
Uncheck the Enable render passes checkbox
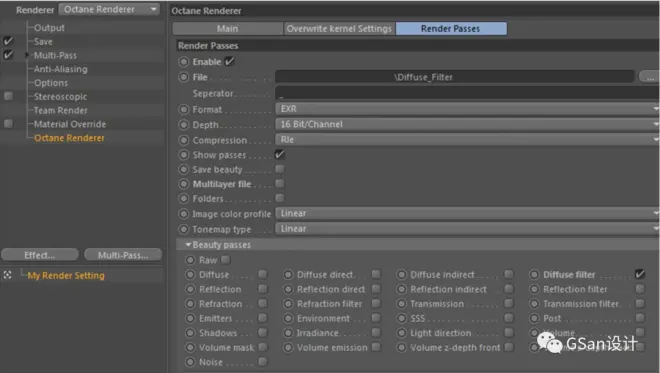click(229, 61)
